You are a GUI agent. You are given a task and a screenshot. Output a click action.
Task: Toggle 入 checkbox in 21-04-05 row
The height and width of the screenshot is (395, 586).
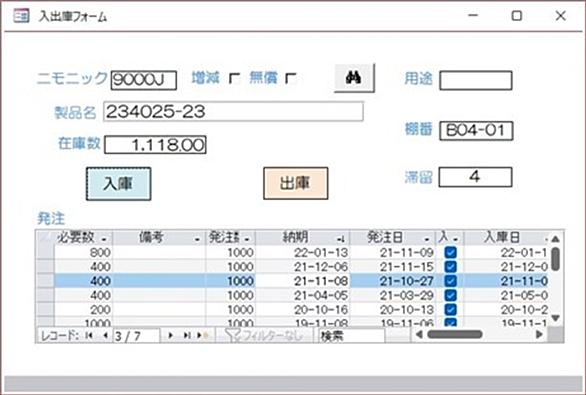pos(451,295)
